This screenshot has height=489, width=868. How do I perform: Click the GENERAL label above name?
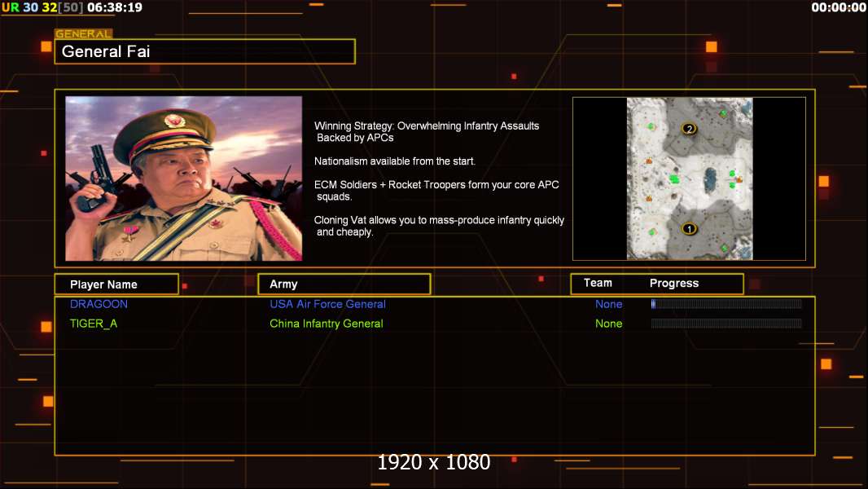(83, 33)
